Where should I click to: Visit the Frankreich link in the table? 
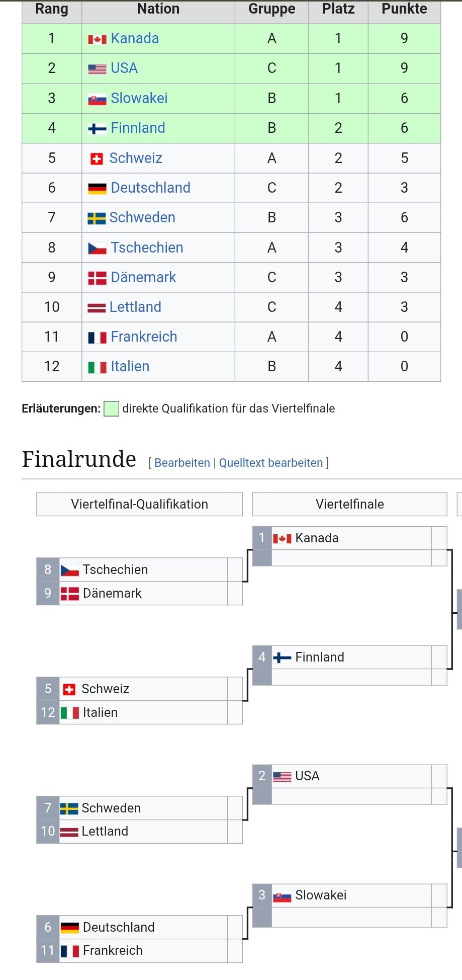coord(144,337)
